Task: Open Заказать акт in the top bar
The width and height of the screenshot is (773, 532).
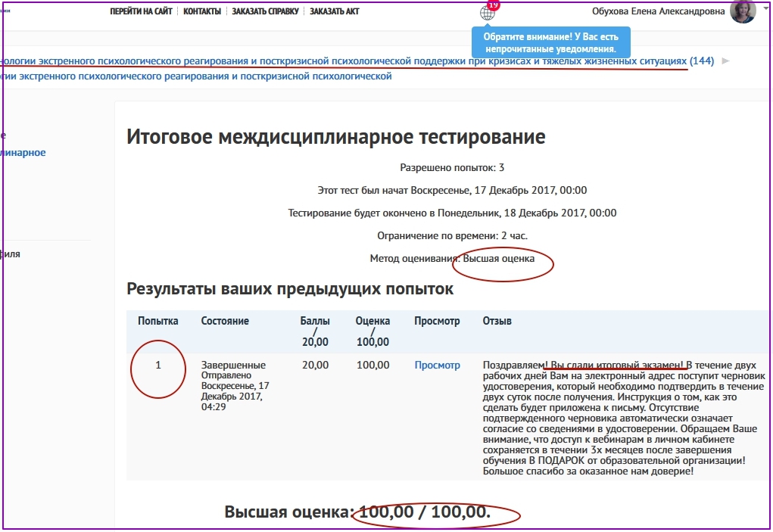Action: click(x=334, y=11)
